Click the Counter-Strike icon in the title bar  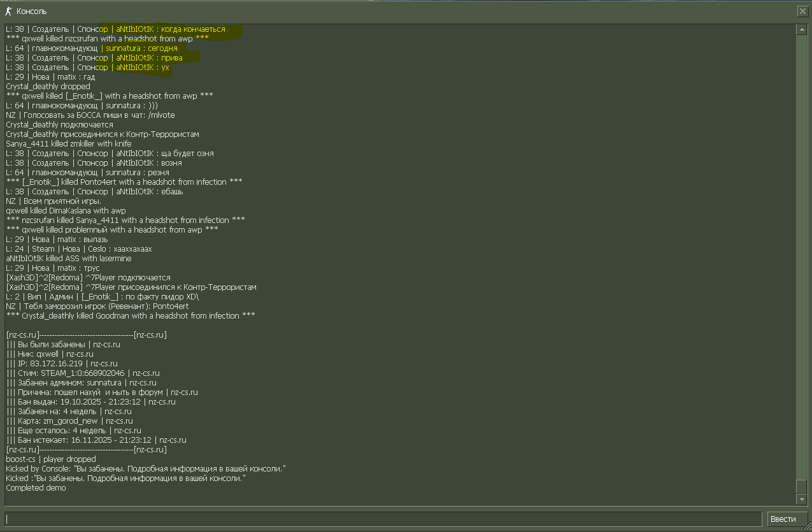pos(8,11)
